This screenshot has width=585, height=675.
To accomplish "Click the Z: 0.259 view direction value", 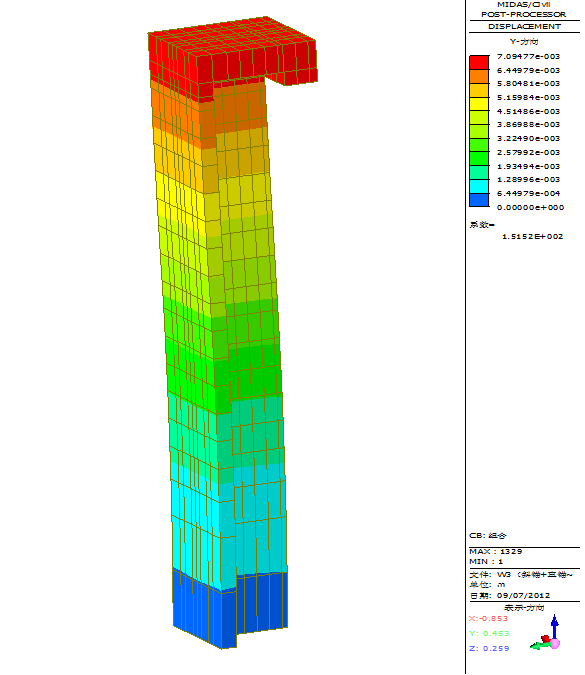I will coord(489,648).
